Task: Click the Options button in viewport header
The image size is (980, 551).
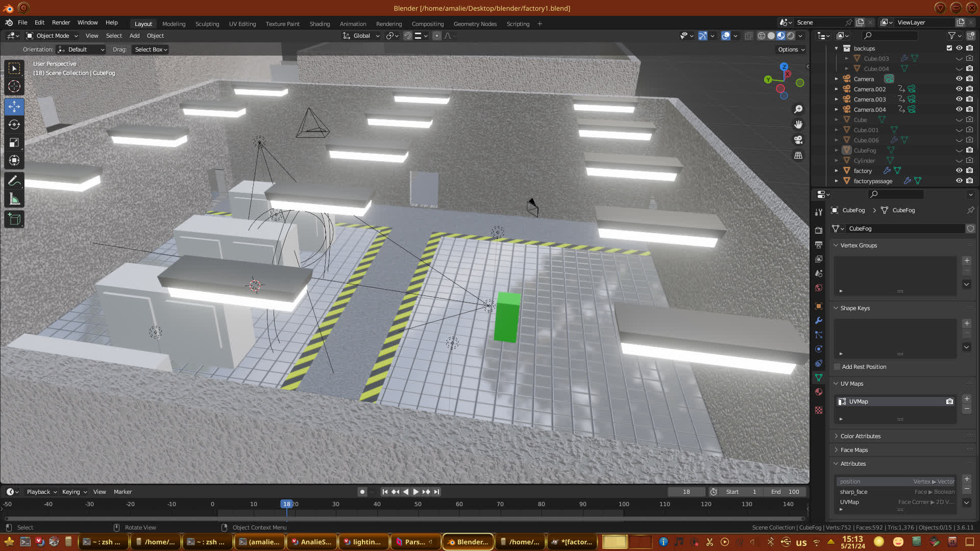Action: click(x=791, y=49)
